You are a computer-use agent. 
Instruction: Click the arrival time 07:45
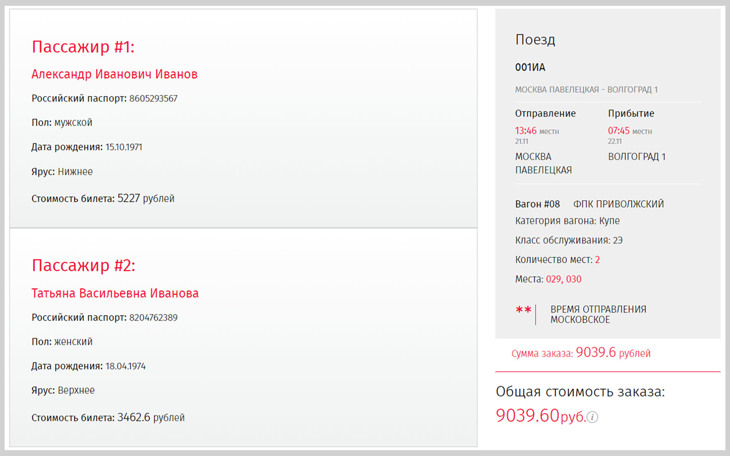[619, 130]
